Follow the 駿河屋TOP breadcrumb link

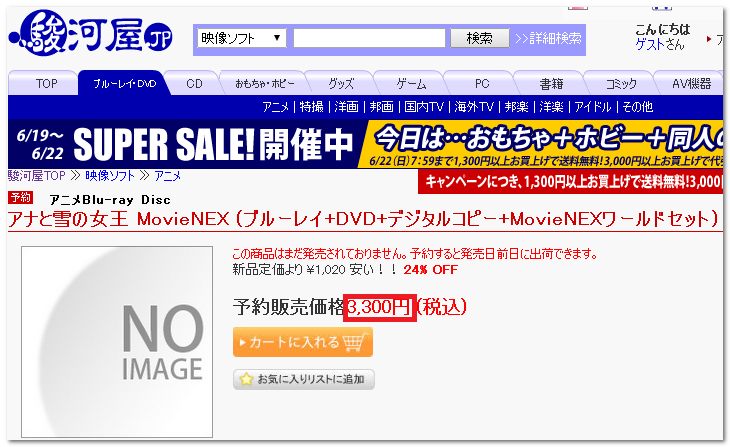[x=36, y=176]
